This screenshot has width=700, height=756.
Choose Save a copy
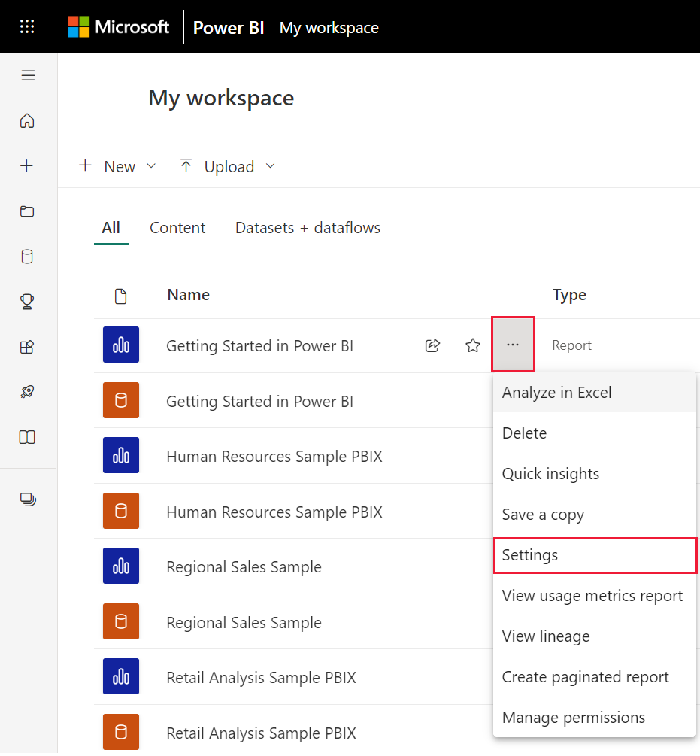point(595,515)
